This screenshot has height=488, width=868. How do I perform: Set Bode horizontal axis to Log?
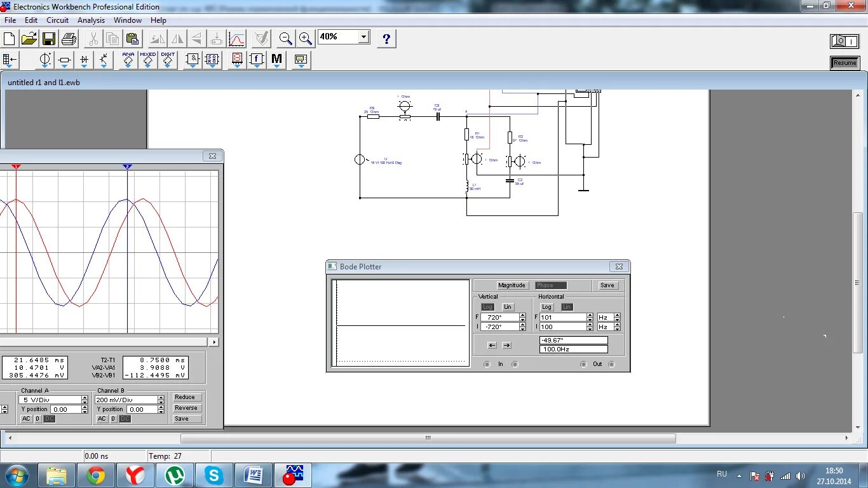[546, 307]
